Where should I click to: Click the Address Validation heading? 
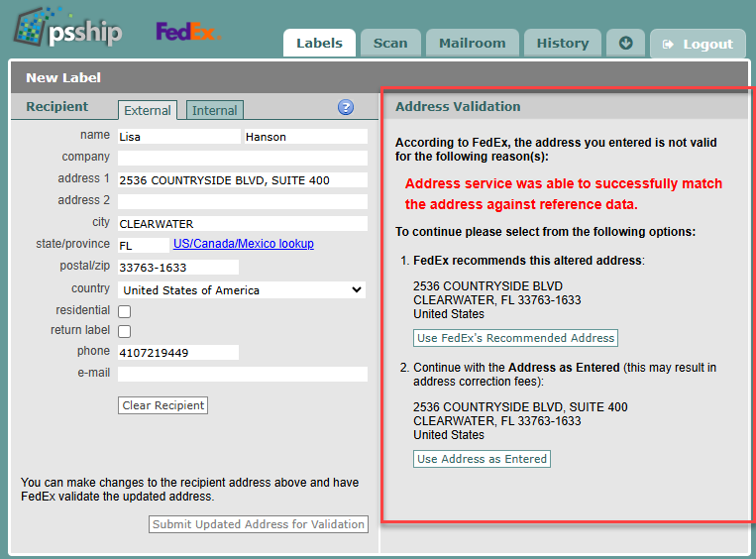click(x=458, y=107)
